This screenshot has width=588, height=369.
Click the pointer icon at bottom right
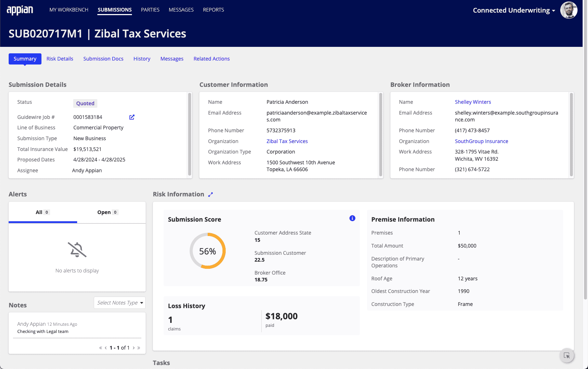tap(567, 356)
